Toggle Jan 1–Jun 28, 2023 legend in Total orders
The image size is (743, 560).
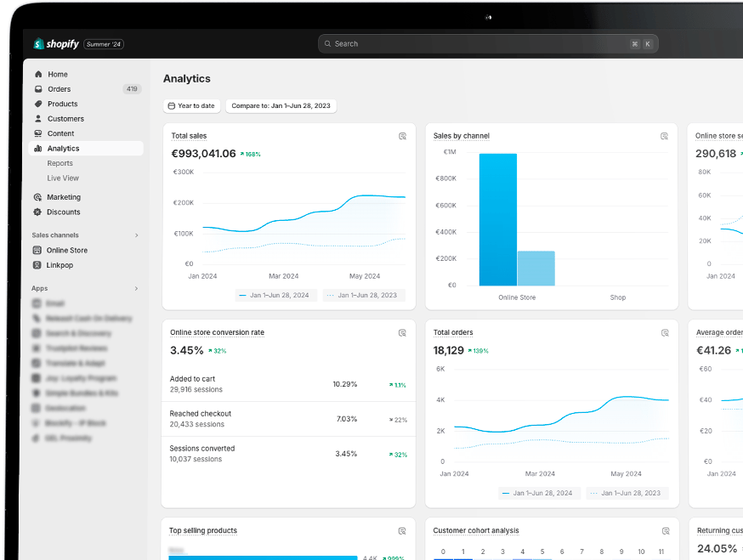pos(627,493)
